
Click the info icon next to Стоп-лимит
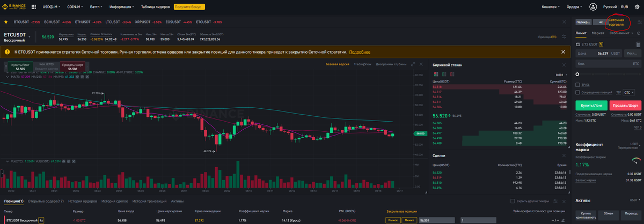click(638, 33)
